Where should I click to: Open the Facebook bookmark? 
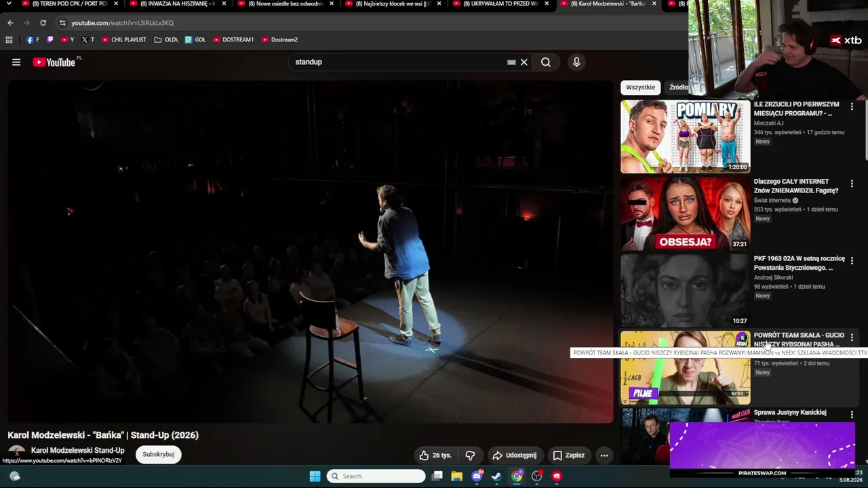[x=33, y=40]
